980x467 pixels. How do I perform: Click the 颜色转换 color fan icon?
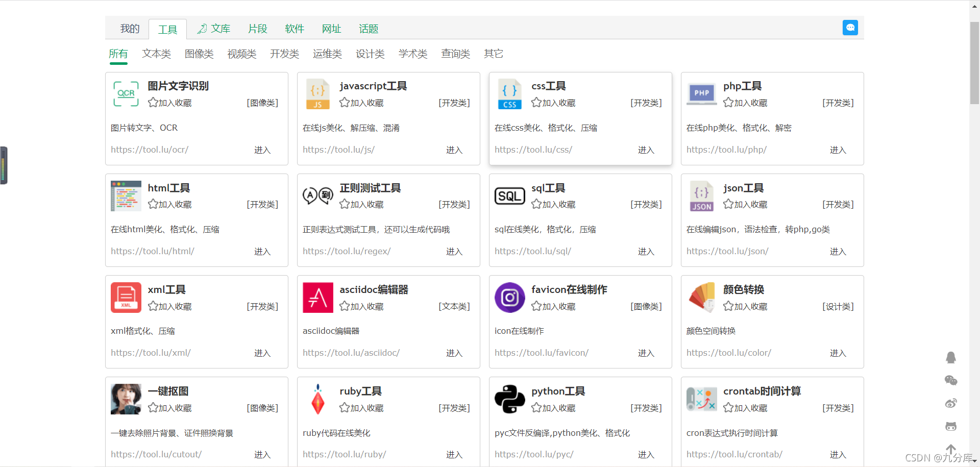point(701,297)
